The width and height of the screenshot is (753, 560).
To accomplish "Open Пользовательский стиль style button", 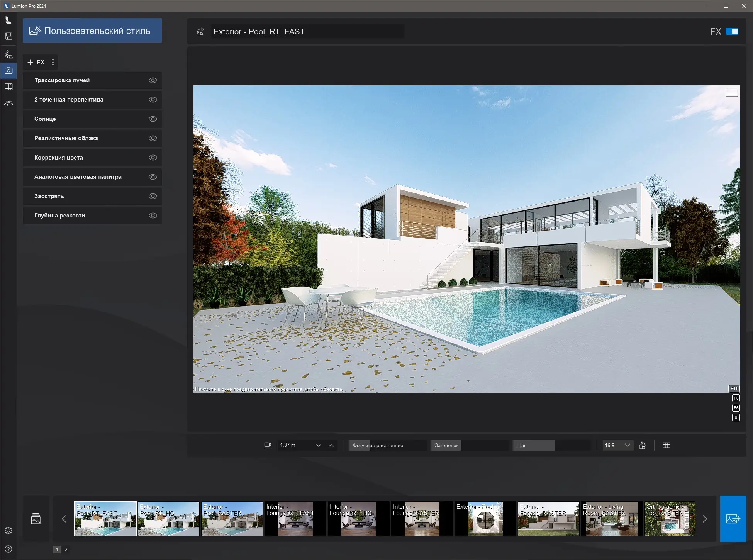I will coord(92,31).
